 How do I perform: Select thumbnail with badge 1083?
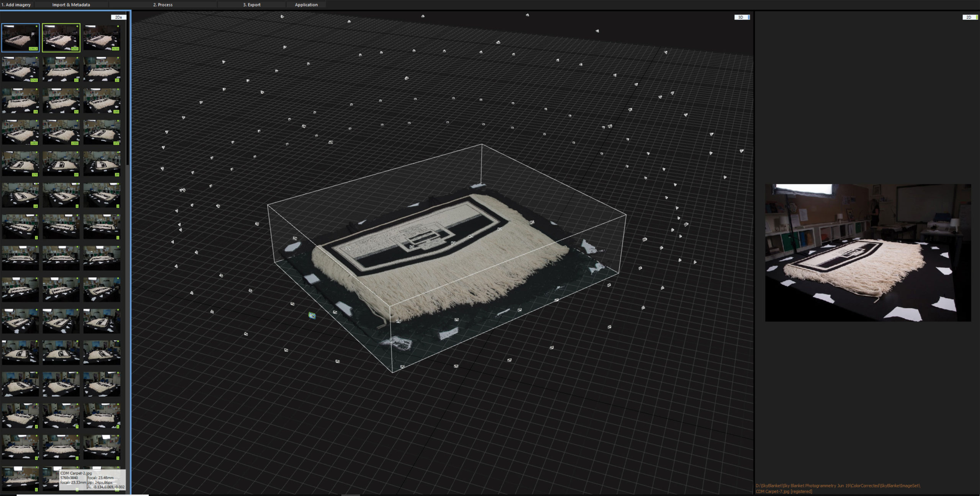click(20, 132)
